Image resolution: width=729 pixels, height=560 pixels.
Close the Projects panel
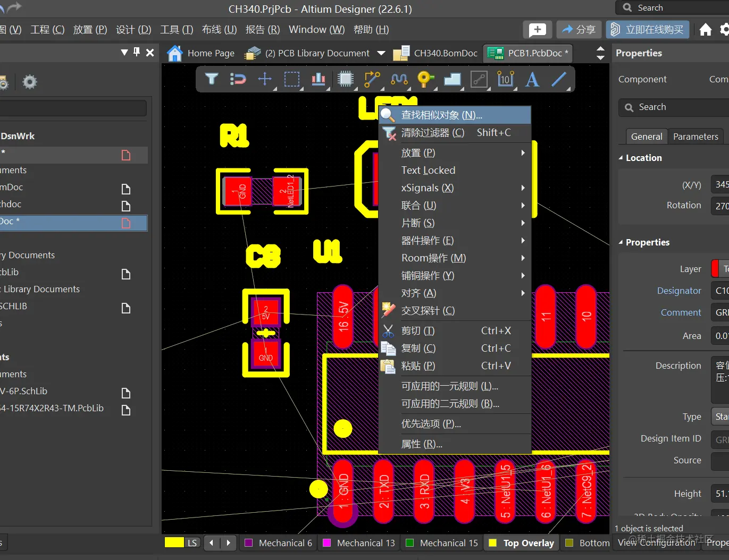pyautogui.click(x=150, y=52)
